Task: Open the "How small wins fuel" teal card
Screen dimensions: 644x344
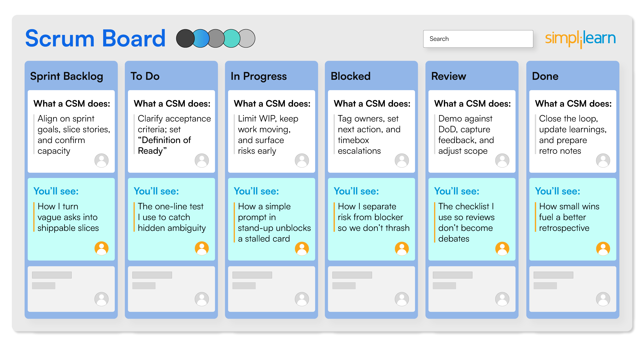Action: [x=573, y=219]
